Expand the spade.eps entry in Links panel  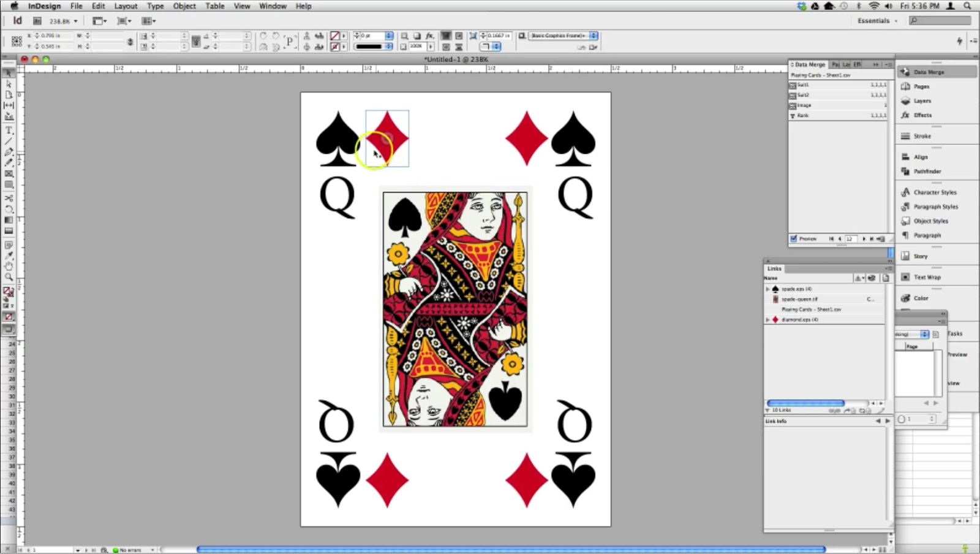(767, 289)
